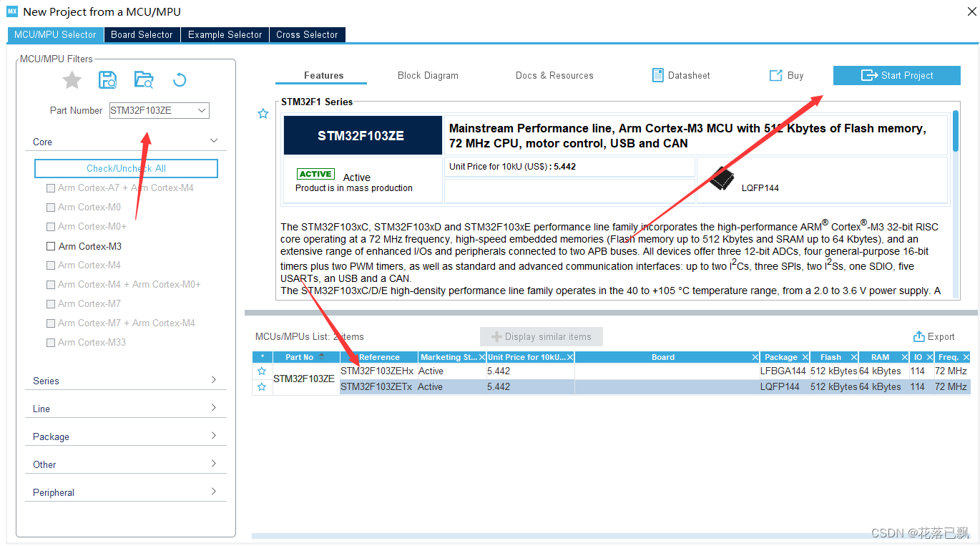
Task: Toggle Arm Cortex-M4 checkbox
Action: pos(50,265)
